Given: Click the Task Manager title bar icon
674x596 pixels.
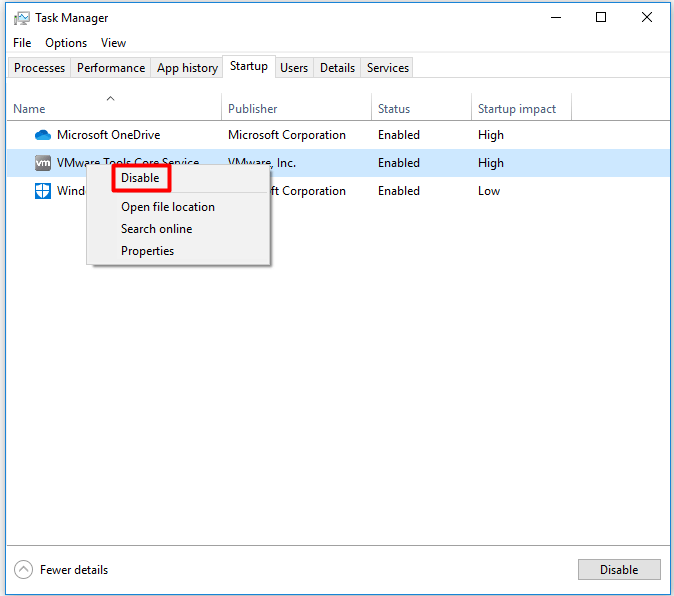Looking at the screenshot, I should click(21, 18).
